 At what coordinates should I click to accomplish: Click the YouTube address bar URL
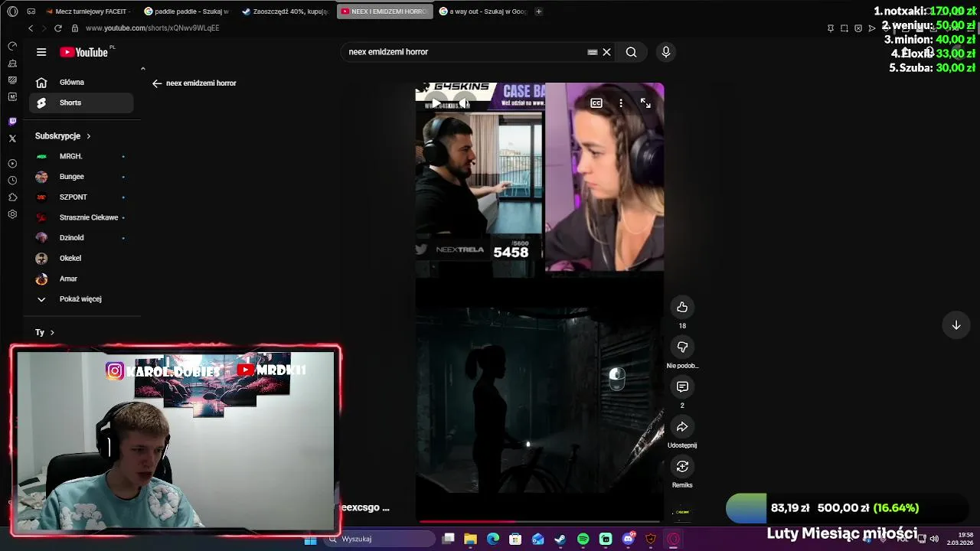pyautogui.click(x=152, y=28)
